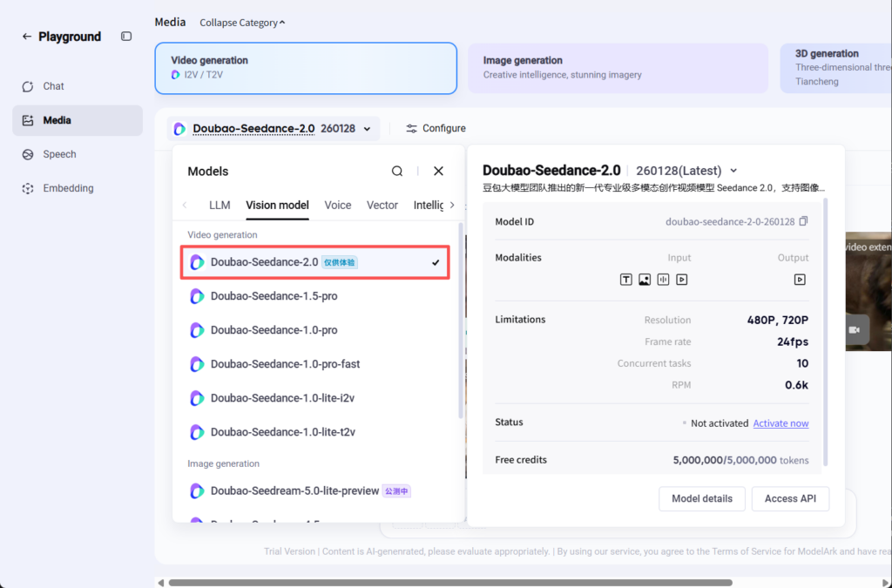
Task: Close the Models panel
Action: point(438,172)
